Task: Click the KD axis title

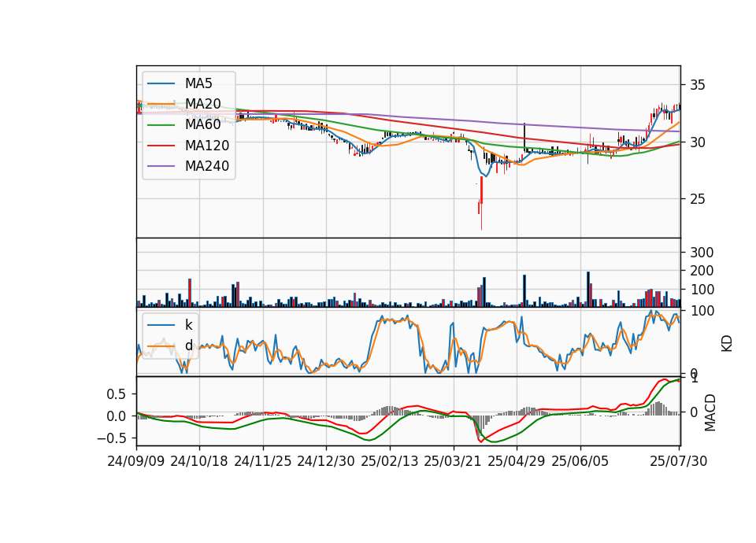Action: point(727,343)
